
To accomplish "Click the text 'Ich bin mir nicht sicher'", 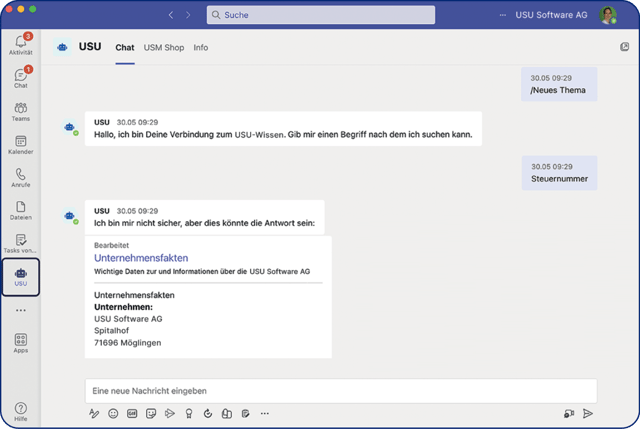I will point(204,223).
